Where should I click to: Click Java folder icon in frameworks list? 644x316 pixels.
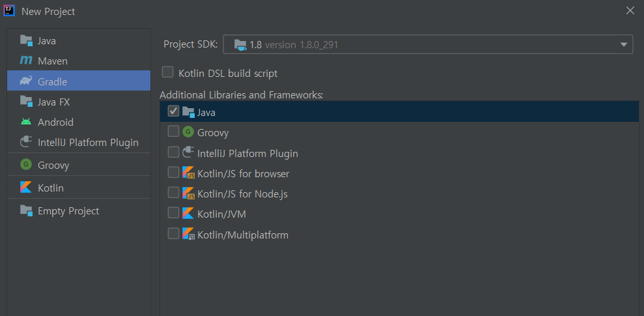[x=189, y=112]
